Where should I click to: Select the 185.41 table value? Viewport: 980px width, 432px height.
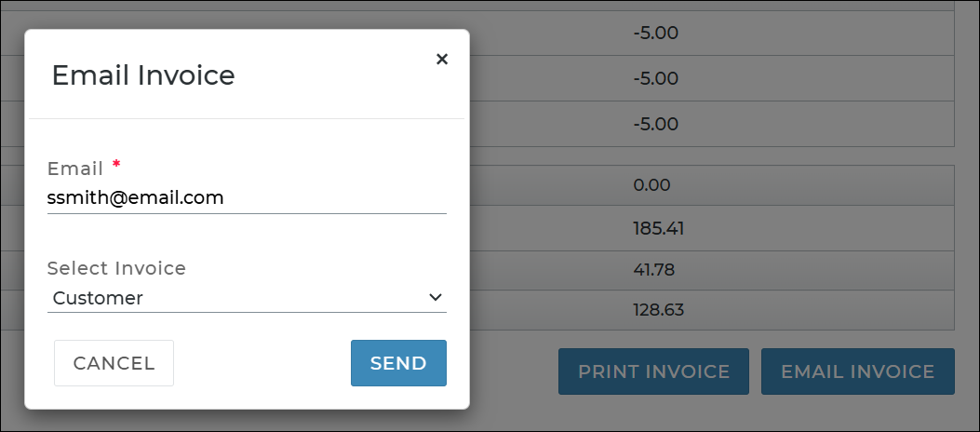658,227
